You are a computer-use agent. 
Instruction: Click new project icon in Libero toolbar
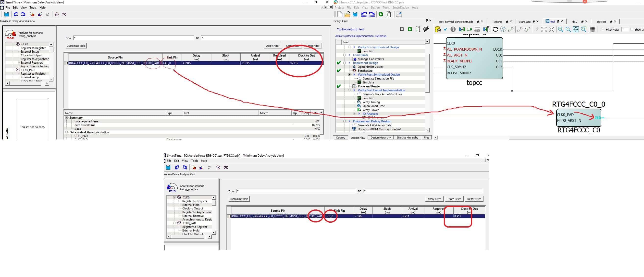click(340, 14)
